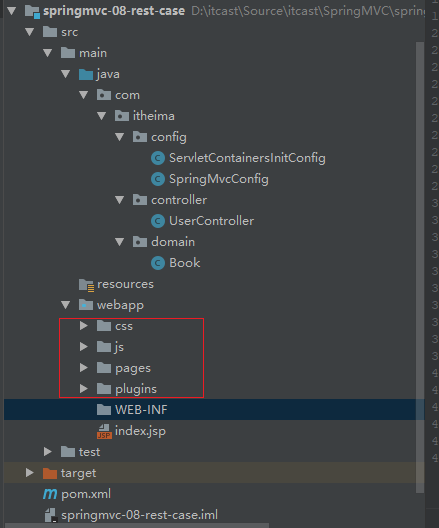Viewport: 439px width, 528px height.
Task: Collapse the config package
Action: point(120,137)
